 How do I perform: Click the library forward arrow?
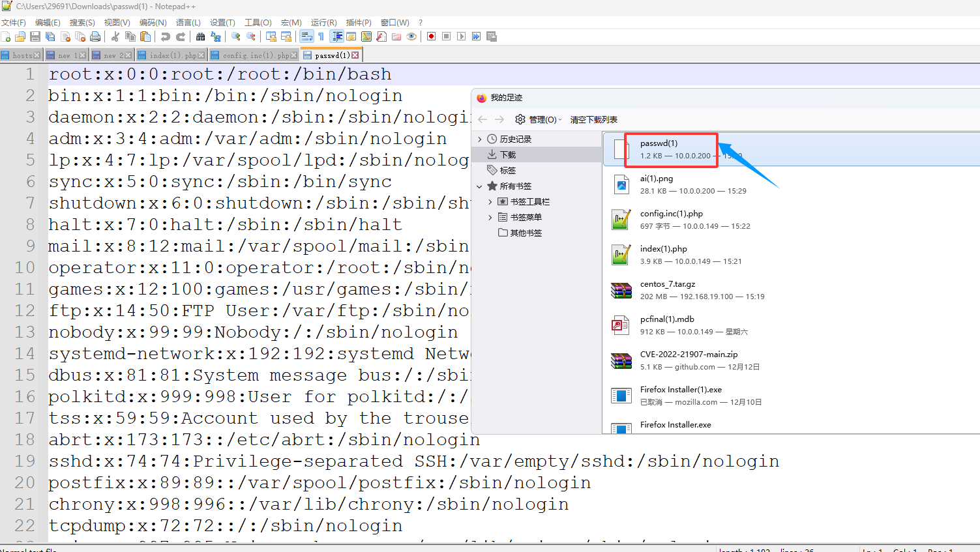pos(499,119)
